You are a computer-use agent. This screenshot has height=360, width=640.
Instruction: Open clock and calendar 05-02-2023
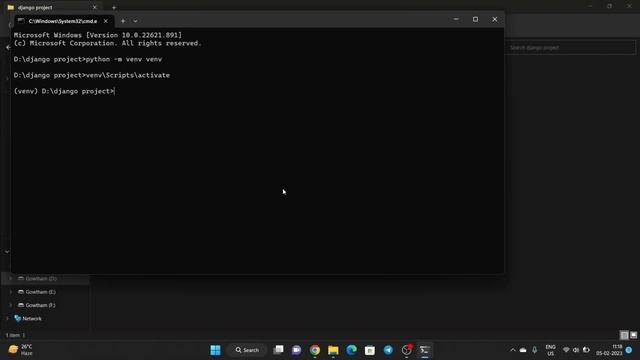(609, 350)
